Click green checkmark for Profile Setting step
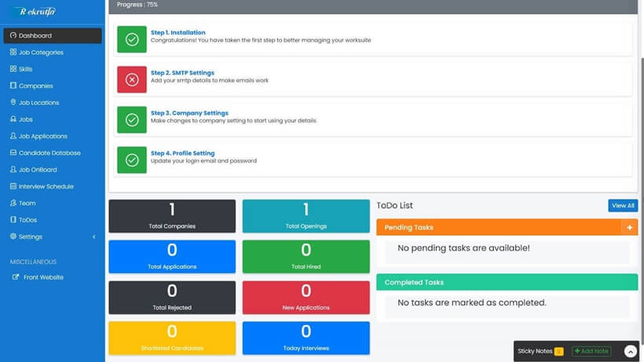 click(x=132, y=159)
